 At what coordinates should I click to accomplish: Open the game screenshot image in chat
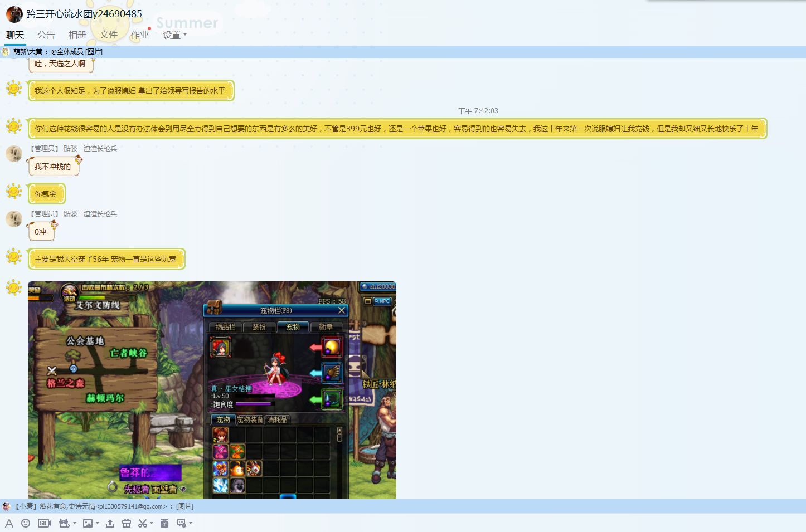[212, 390]
